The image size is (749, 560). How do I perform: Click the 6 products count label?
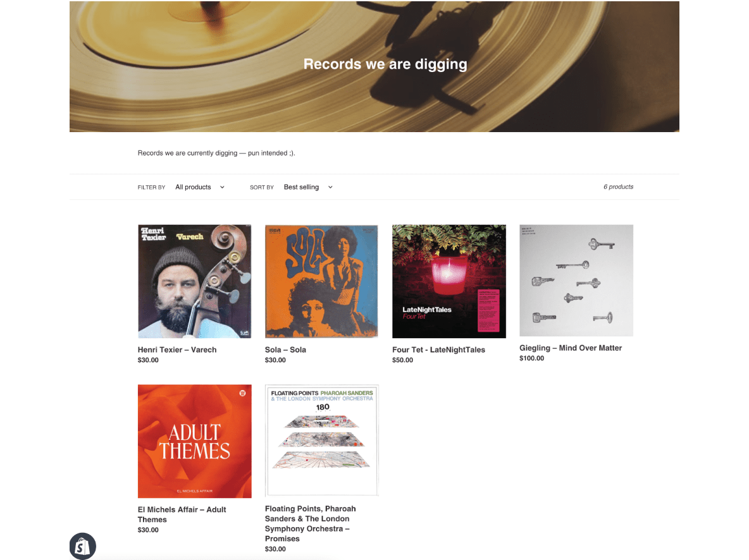(618, 186)
